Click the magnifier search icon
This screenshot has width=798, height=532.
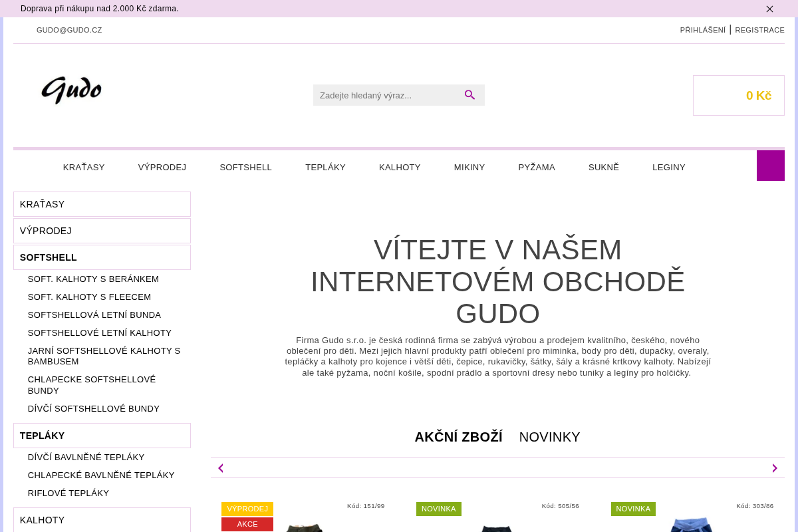(470, 95)
